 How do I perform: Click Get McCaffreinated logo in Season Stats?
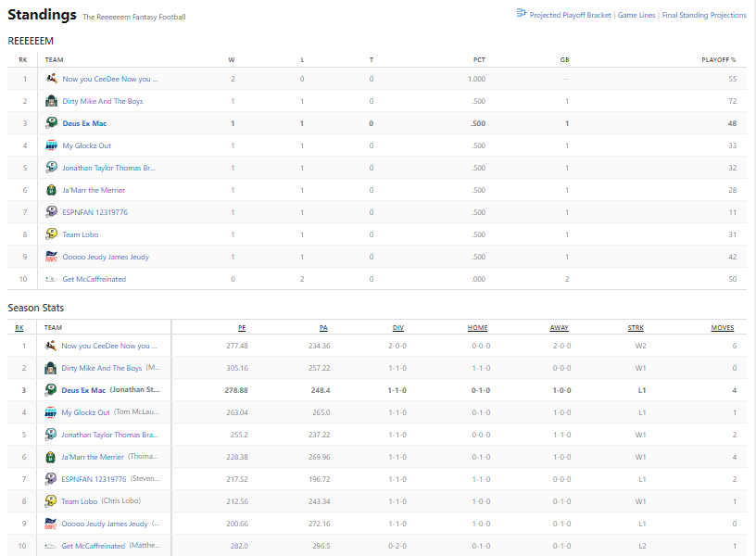tap(52, 546)
